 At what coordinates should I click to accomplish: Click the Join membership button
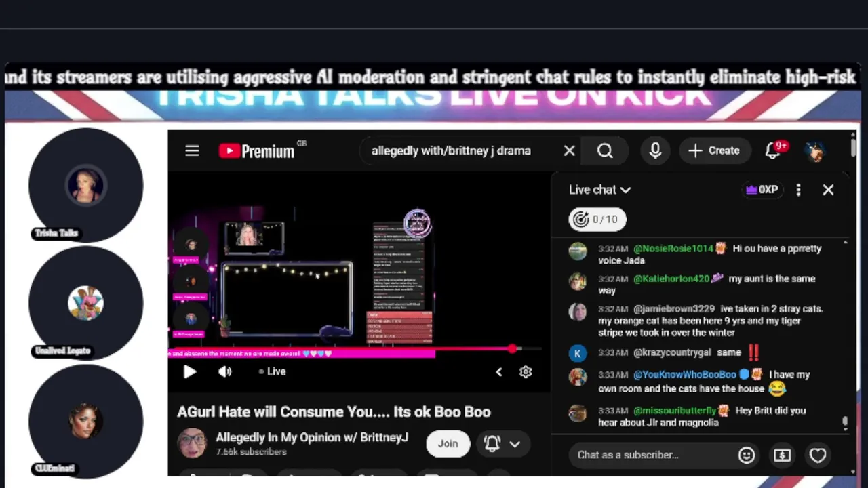[x=448, y=443]
